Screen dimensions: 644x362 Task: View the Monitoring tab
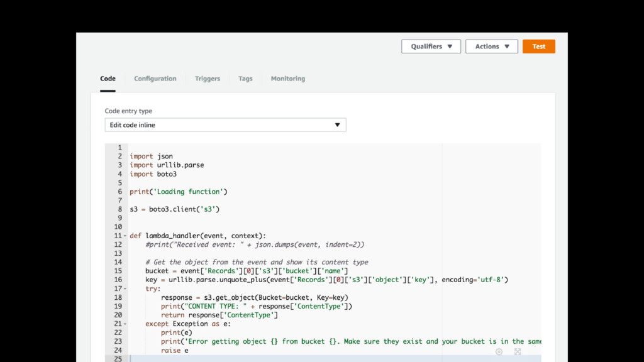point(288,79)
